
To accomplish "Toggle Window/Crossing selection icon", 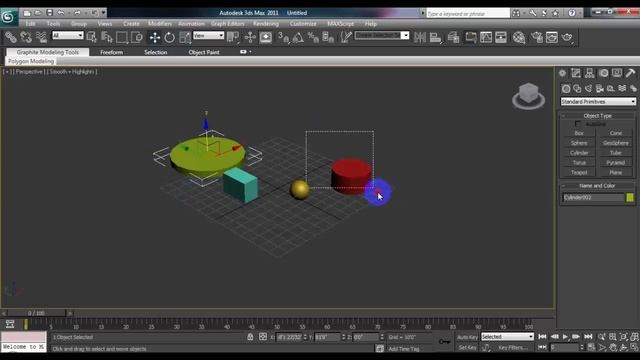I will [137, 38].
